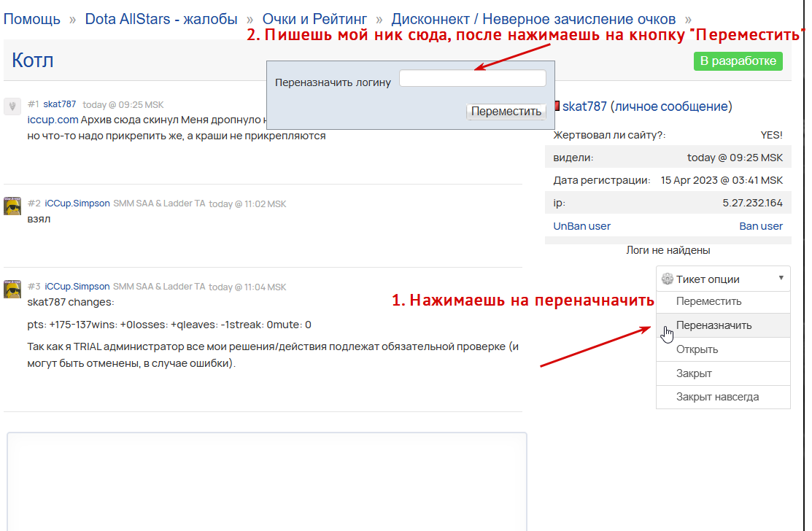Screen dimensions: 812x531
Task: Open the Очки и Рейтинг breadcrumb
Action: tap(314, 19)
